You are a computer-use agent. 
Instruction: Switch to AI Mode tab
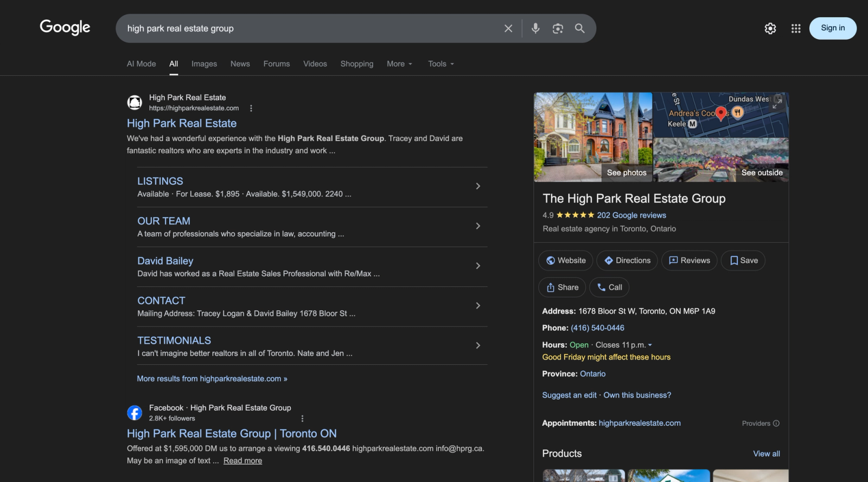click(141, 64)
